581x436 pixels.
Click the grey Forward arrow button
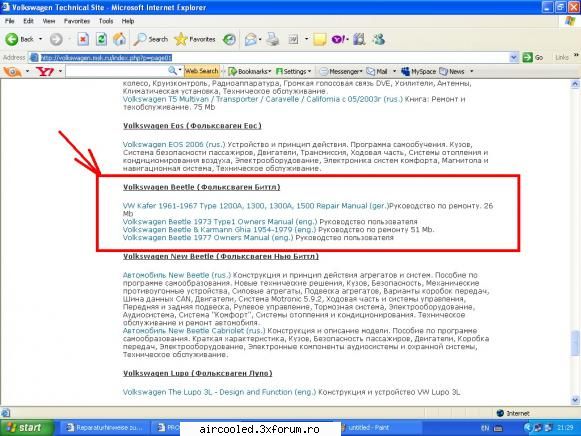tap(56, 39)
